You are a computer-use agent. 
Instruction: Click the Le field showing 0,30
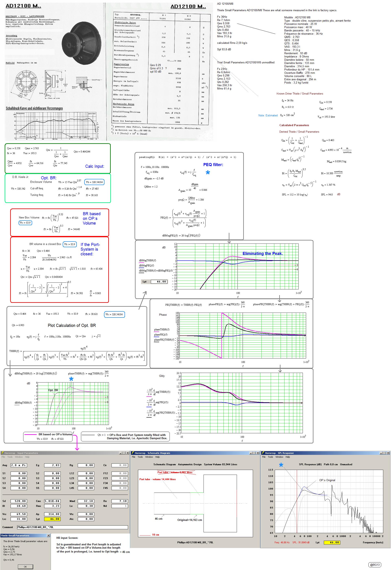pos(86,506)
